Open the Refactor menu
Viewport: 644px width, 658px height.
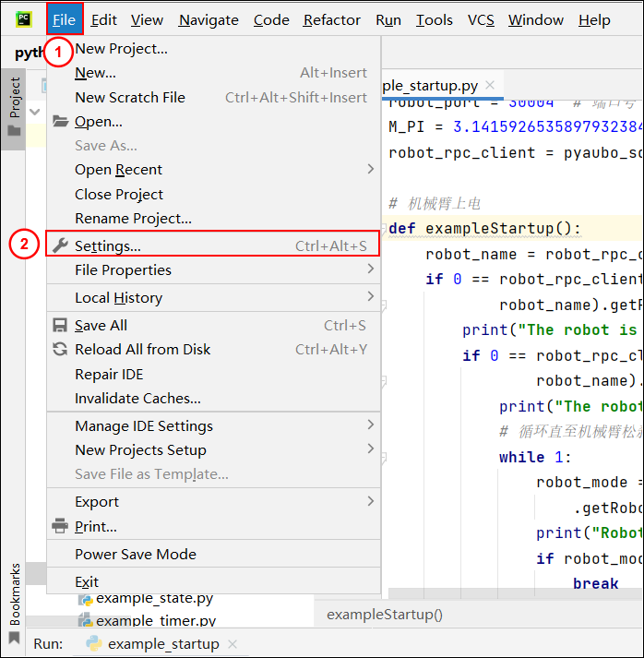[x=332, y=19]
